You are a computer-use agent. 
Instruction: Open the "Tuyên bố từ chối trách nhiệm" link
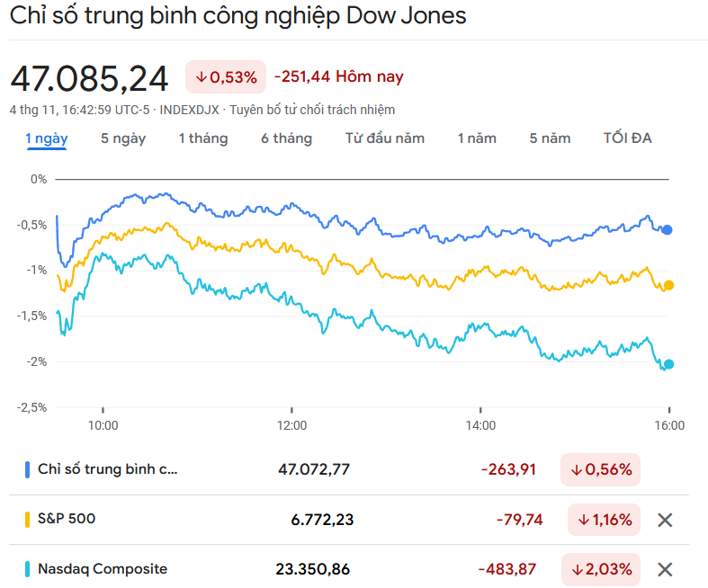pyautogui.click(x=312, y=110)
